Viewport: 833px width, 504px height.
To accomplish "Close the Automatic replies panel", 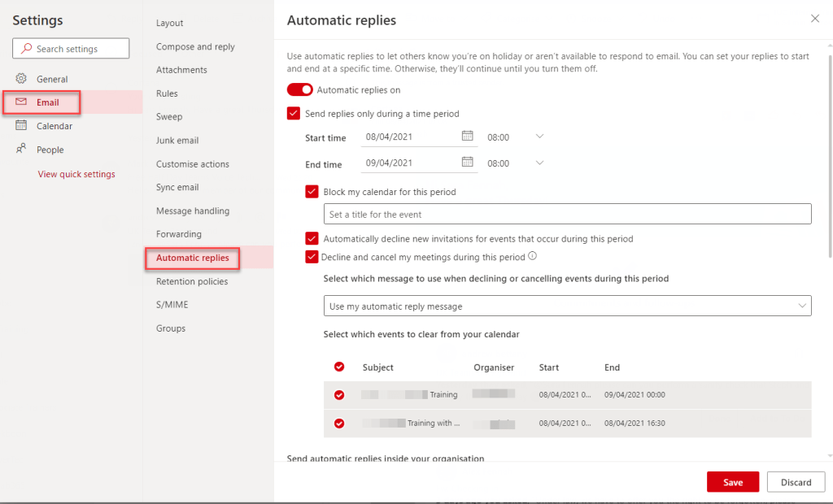I will (x=815, y=18).
